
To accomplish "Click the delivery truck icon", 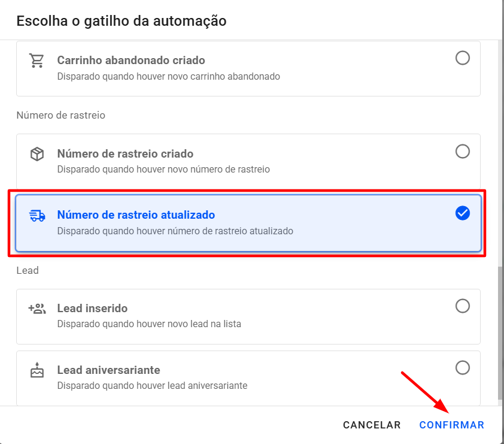I will pos(37,216).
